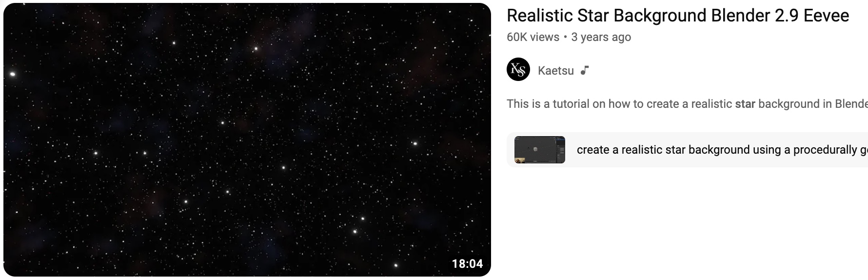Click the 18:04 duration badge
The image size is (868, 280).
[x=467, y=264]
